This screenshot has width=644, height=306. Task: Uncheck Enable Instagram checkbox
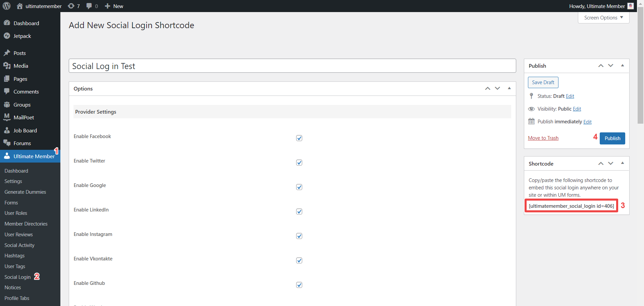point(299,236)
